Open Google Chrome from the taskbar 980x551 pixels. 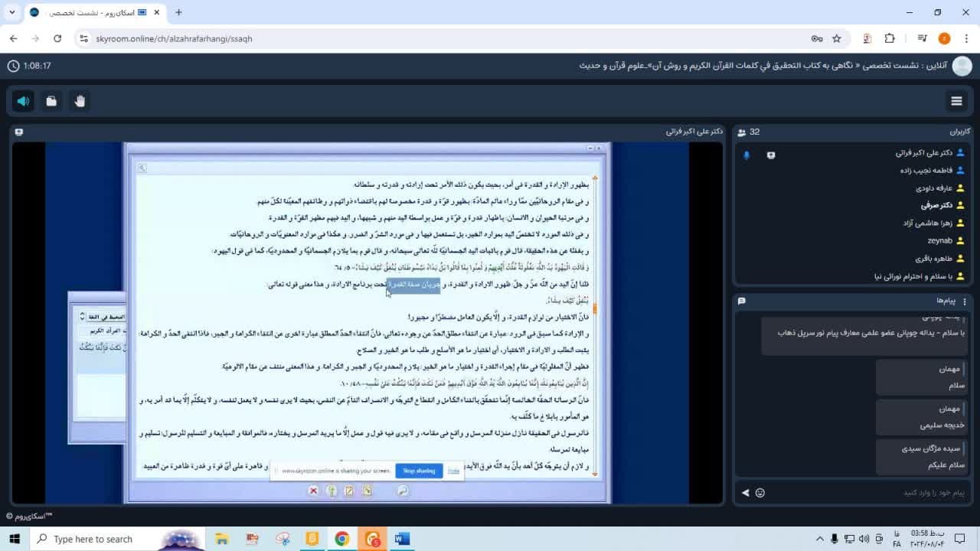tap(342, 539)
